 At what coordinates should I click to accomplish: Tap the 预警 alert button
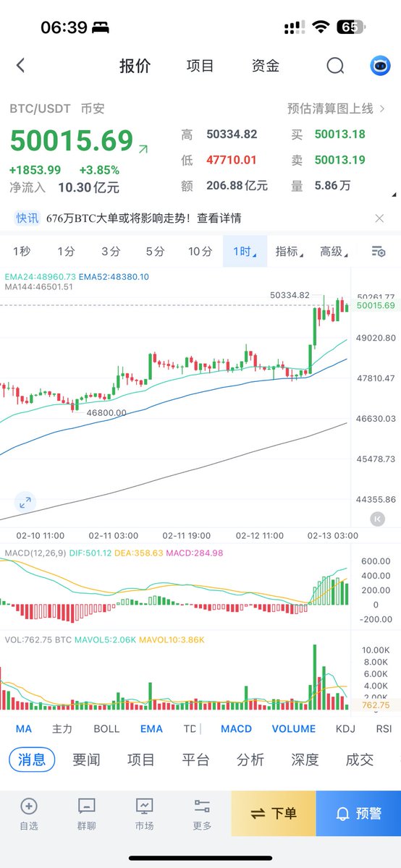tap(358, 814)
